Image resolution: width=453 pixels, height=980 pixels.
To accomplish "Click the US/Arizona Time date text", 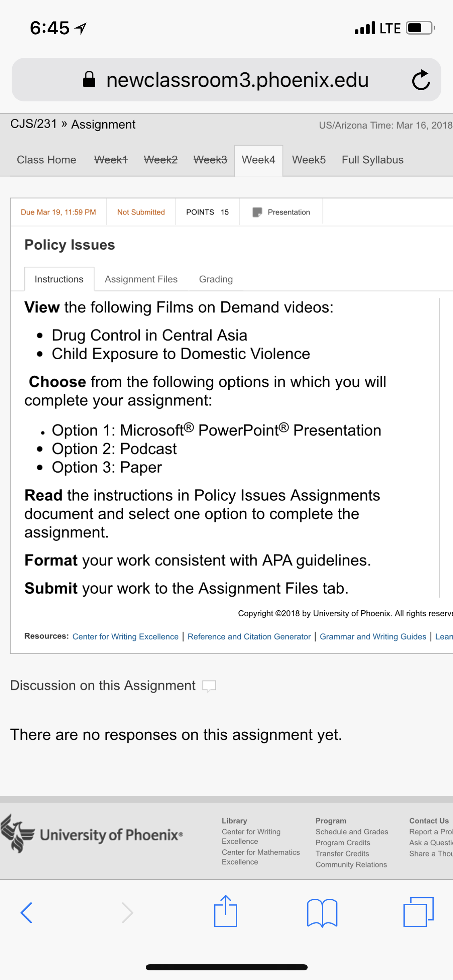I will point(386,125).
